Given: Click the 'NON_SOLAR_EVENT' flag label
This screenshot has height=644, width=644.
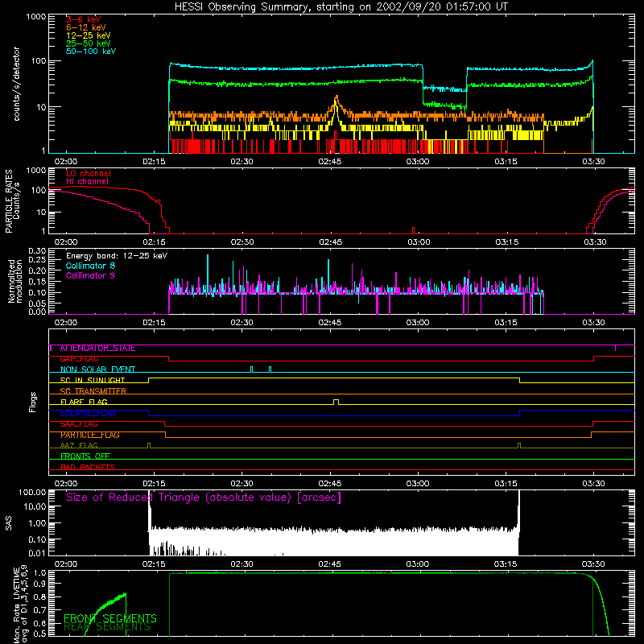Looking at the screenshot, I should pyautogui.click(x=97, y=369).
